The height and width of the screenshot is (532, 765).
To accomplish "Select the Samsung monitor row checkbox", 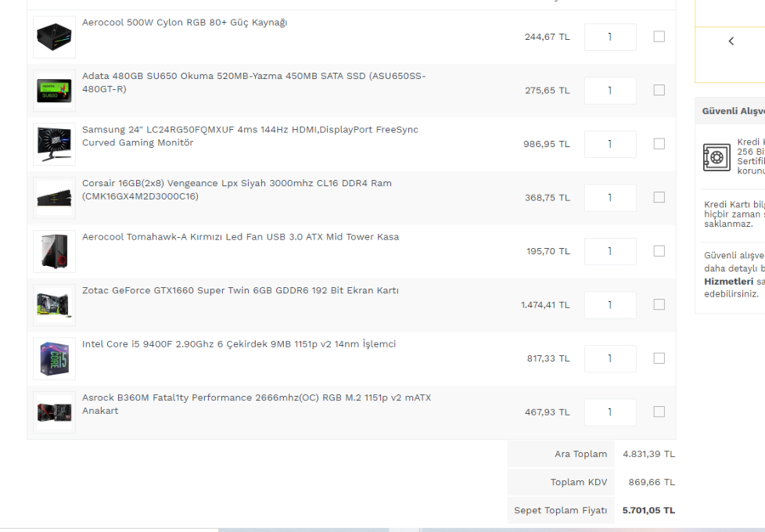I will [x=659, y=144].
